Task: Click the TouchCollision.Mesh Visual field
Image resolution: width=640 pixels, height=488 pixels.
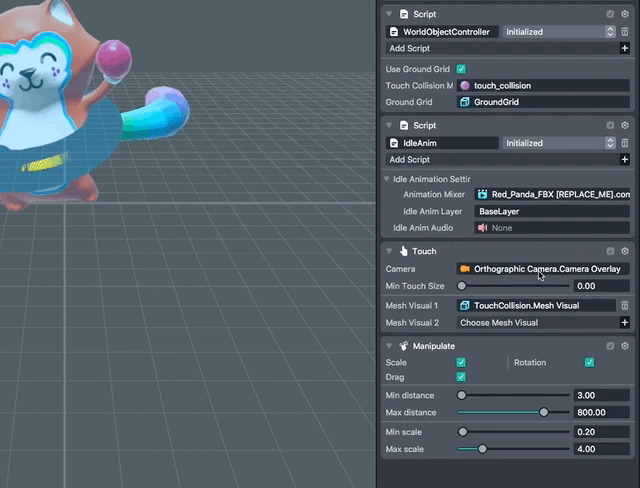Action: coord(536,306)
